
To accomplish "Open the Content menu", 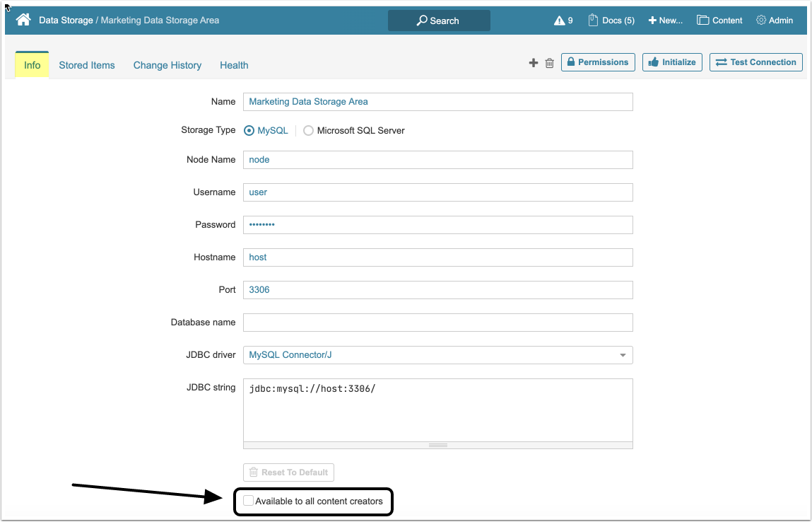I will point(719,21).
